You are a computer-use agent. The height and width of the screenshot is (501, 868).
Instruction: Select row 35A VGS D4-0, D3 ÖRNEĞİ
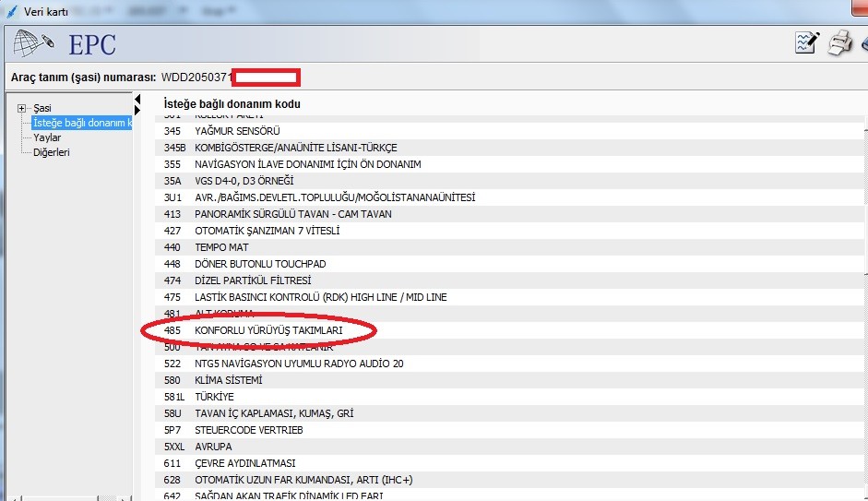point(509,181)
